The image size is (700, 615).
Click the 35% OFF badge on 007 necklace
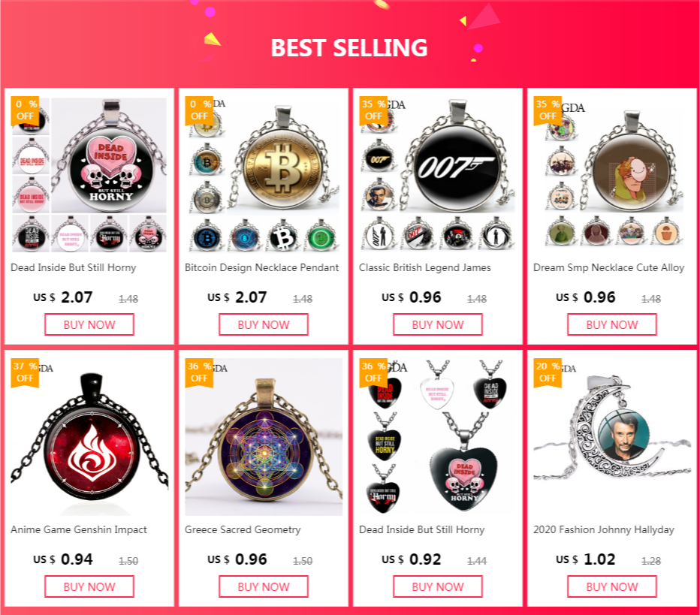coord(373,110)
